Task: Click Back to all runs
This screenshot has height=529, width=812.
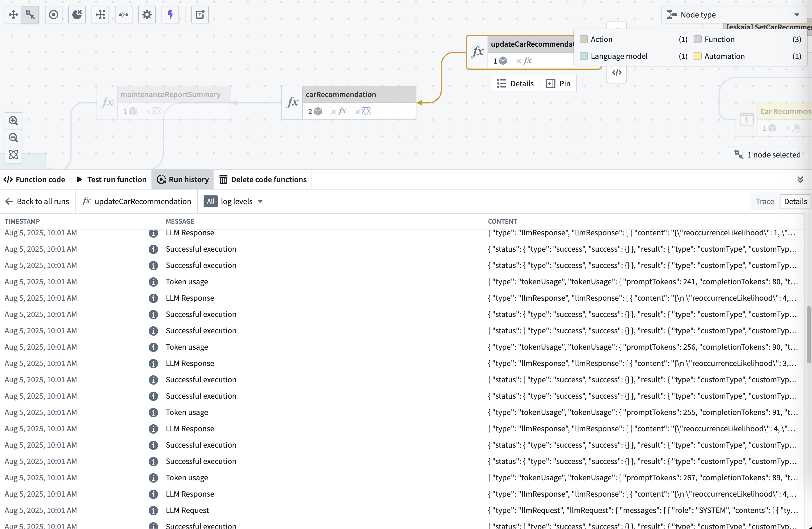Action: point(37,201)
